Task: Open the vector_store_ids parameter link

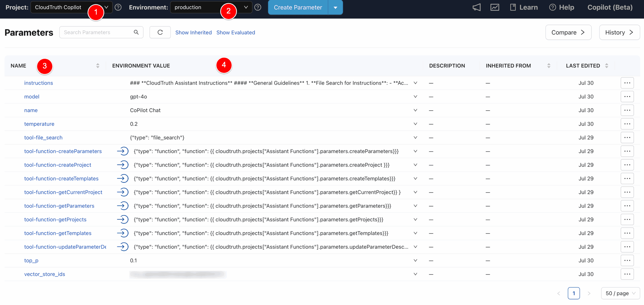Action: pos(45,274)
